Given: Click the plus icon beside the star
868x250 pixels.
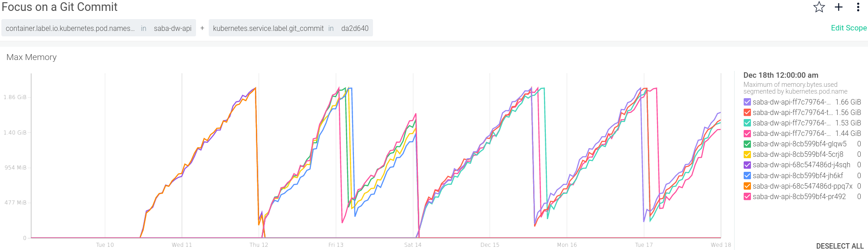Looking at the screenshot, I should click(x=839, y=7).
